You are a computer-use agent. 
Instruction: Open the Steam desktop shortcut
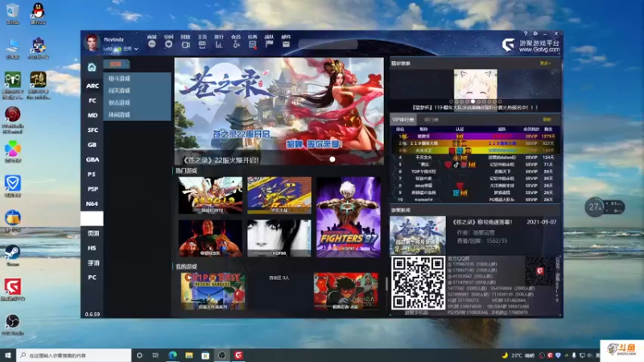(x=12, y=255)
